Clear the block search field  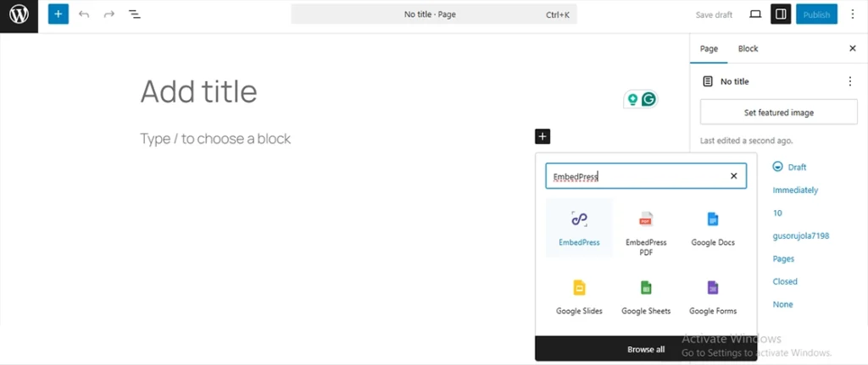pos(733,176)
